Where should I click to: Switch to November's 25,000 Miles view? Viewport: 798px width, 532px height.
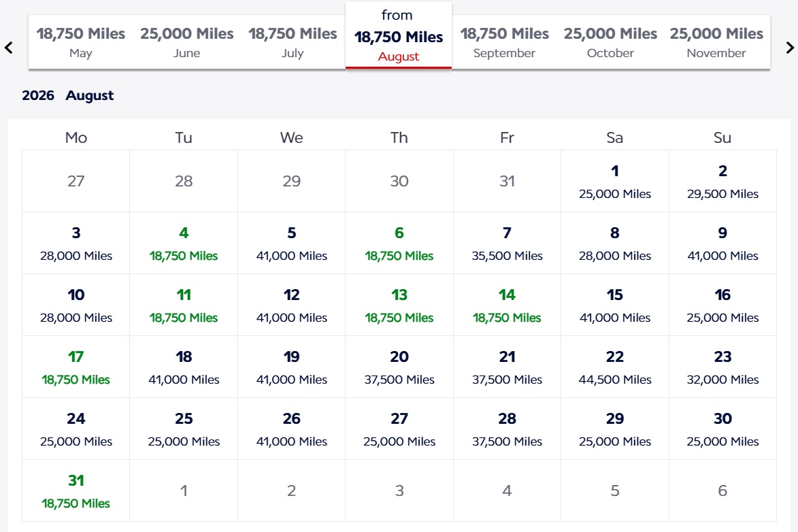point(716,42)
